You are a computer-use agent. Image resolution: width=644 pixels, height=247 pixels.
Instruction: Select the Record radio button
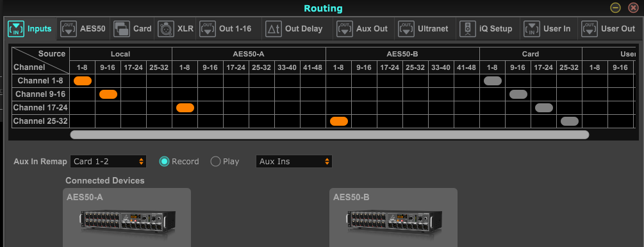pyautogui.click(x=164, y=162)
